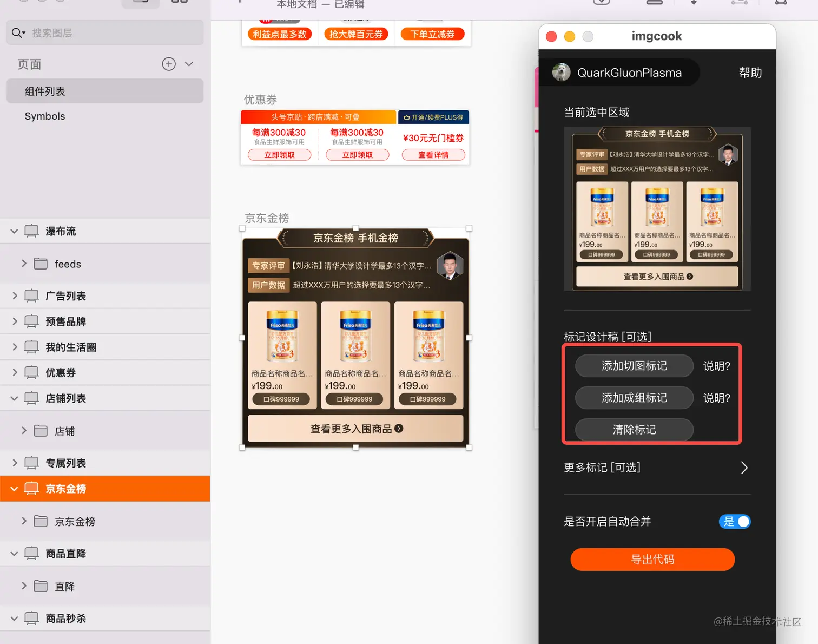Click the 商品秒杀 artboard icon
This screenshot has height=644, width=818.
click(31, 618)
